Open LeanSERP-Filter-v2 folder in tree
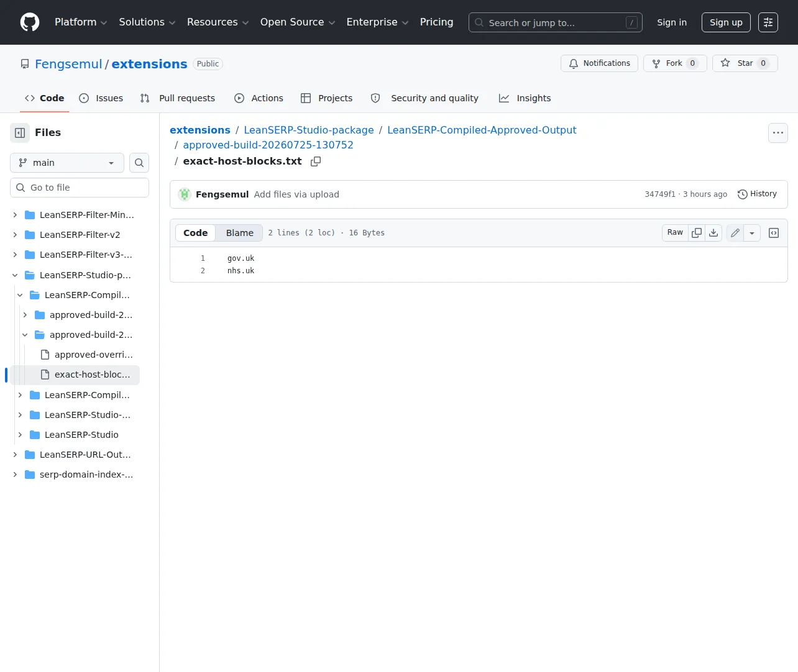Screen dimensions: 798x672 pos(80,235)
